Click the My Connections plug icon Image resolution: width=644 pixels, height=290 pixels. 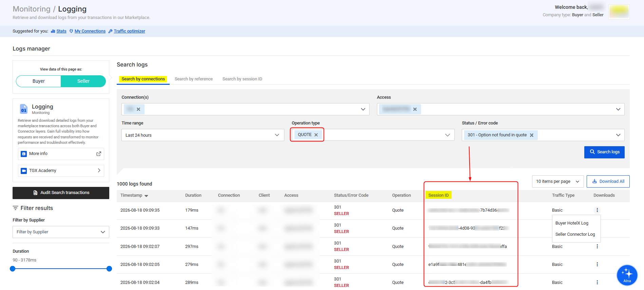coord(71,31)
